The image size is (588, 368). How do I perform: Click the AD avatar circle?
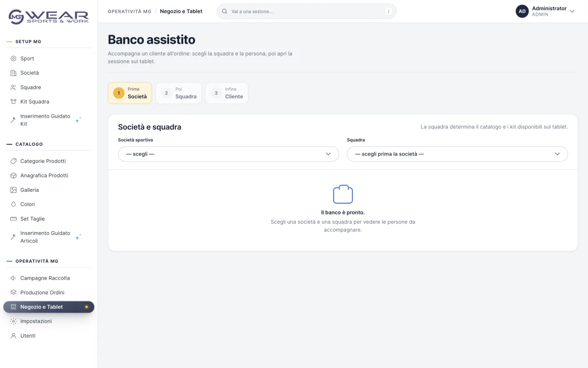point(522,11)
